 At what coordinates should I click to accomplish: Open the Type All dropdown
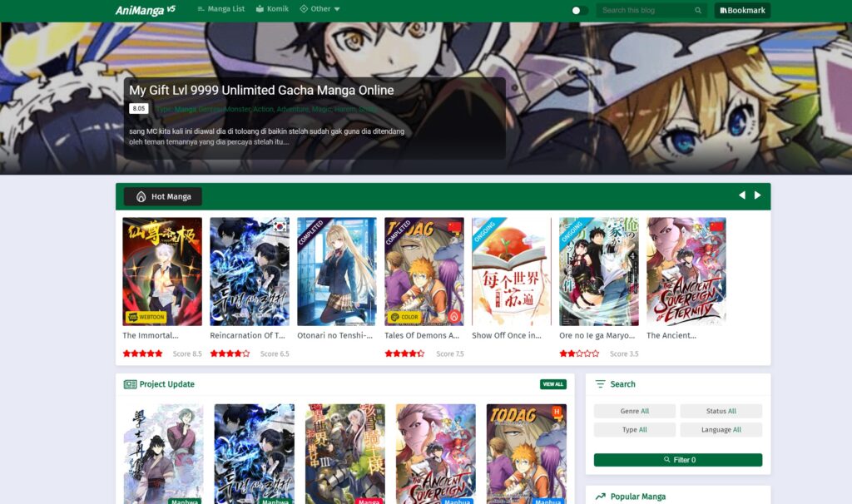point(635,430)
